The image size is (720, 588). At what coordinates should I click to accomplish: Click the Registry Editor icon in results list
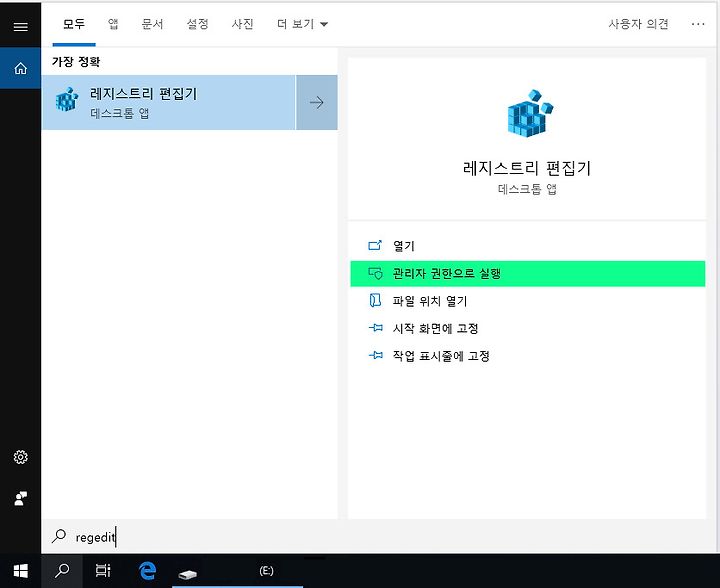click(68, 100)
